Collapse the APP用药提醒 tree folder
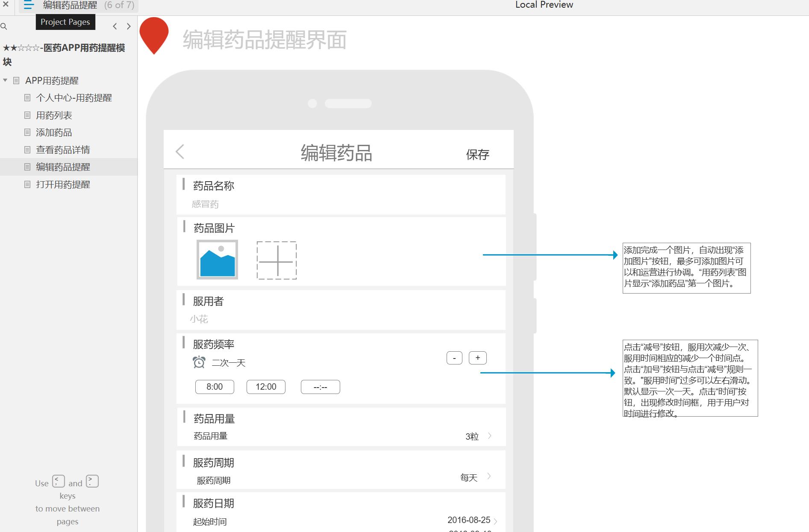 point(5,80)
